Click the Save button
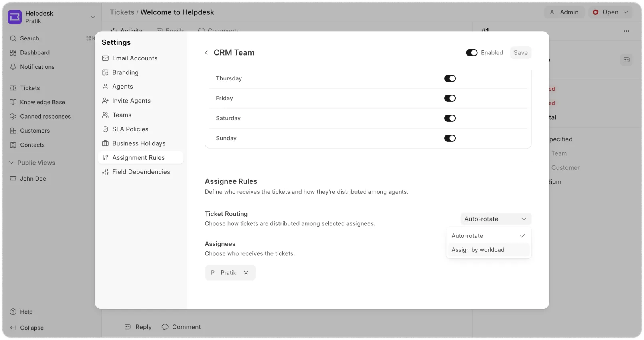Image resolution: width=644 pixels, height=340 pixels. pyautogui.click(x=520, y=53)
